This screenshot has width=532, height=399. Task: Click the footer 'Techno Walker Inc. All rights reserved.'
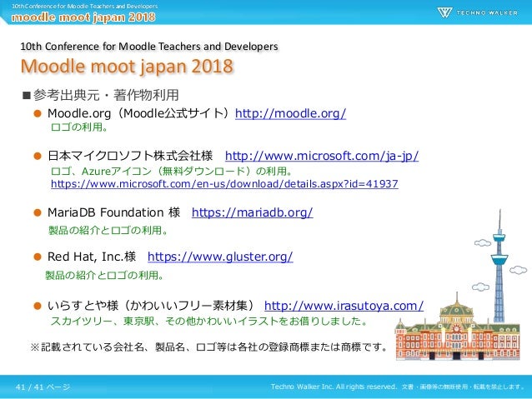pos(334,387)
